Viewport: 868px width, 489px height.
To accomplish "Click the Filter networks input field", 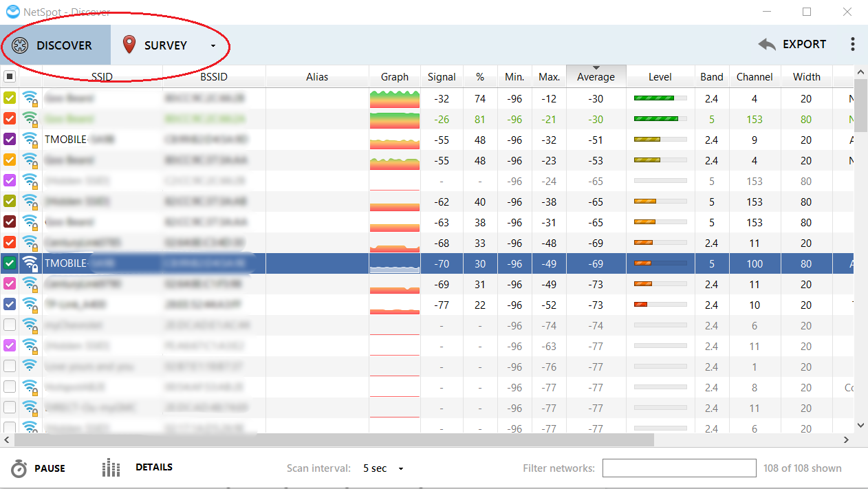I will coord(680,468).
